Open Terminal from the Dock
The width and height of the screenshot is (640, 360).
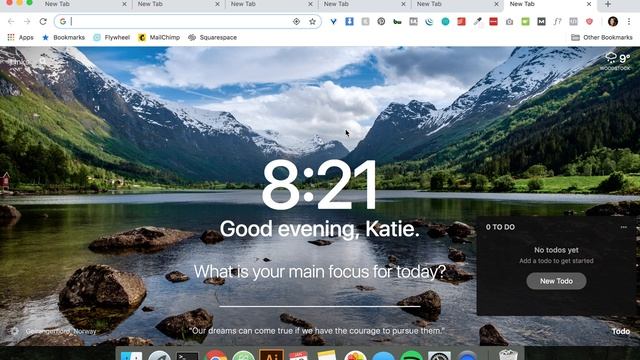187,356
